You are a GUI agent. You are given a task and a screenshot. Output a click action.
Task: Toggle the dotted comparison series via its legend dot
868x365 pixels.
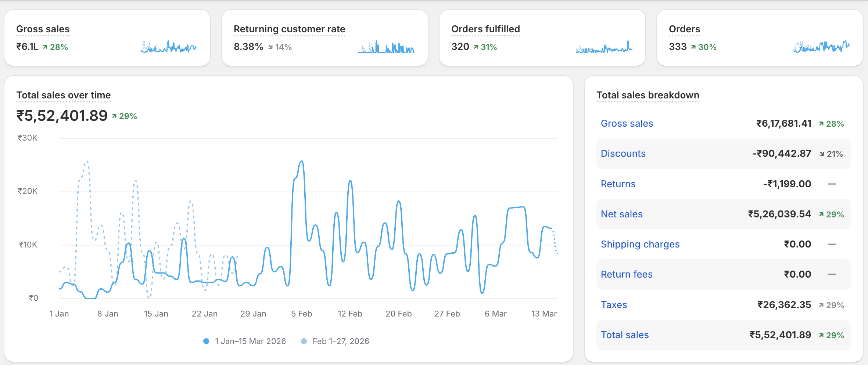click(304, 341)
